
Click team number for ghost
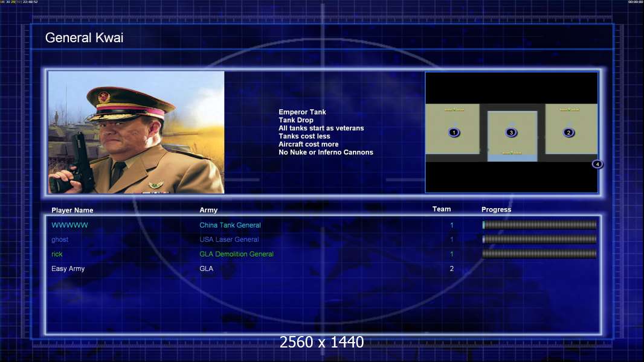point(452,240)
